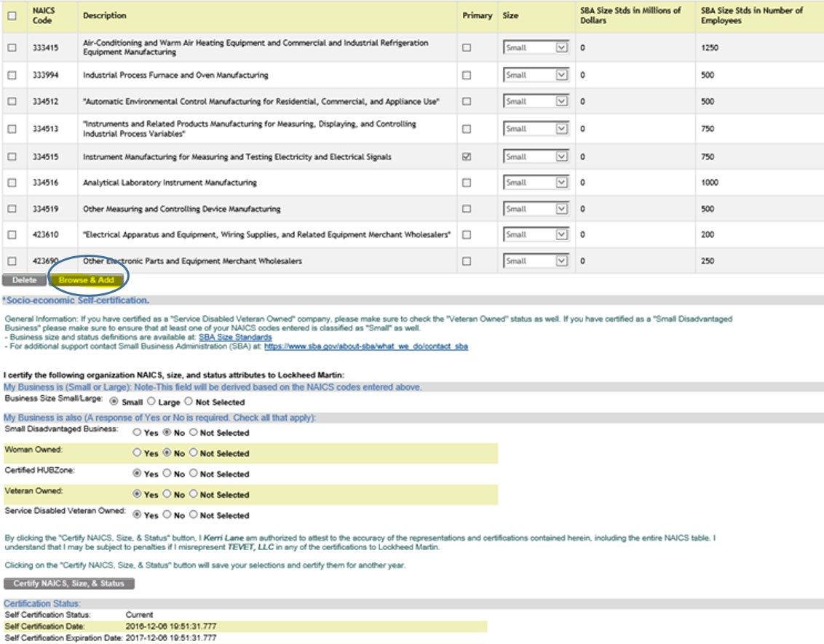Click the Delete button
The height and width of the screenshot is (644, 824).
pos(24,280)
